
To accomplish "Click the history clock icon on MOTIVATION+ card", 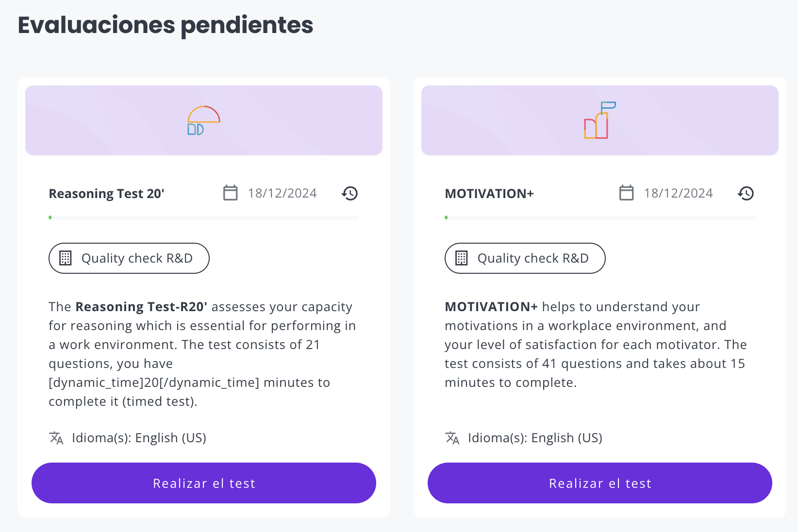I will 746,193.
